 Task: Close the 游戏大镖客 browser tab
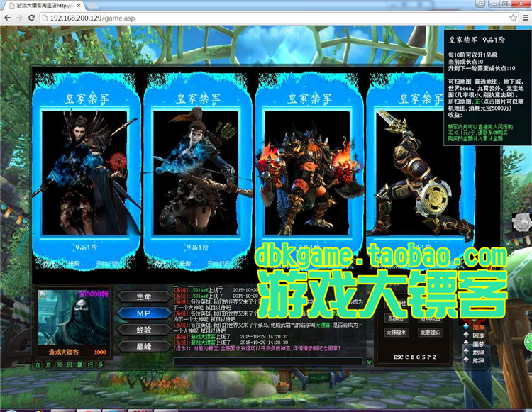pos(79,6)
